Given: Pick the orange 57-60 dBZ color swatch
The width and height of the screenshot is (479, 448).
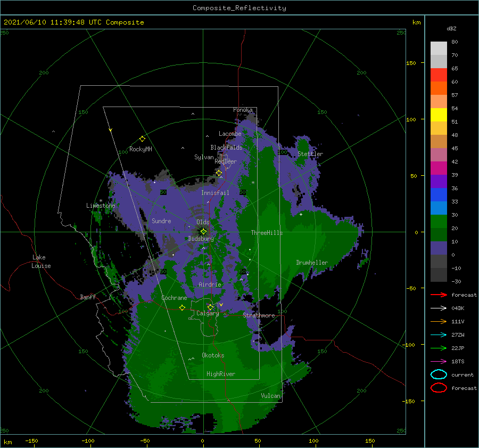Looking at the screenshot, I should point(439,88).
